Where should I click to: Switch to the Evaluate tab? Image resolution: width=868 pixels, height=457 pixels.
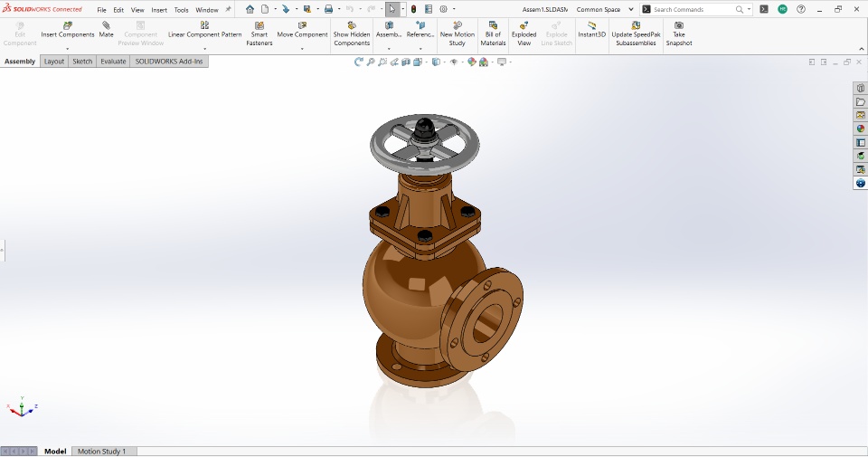113,62
